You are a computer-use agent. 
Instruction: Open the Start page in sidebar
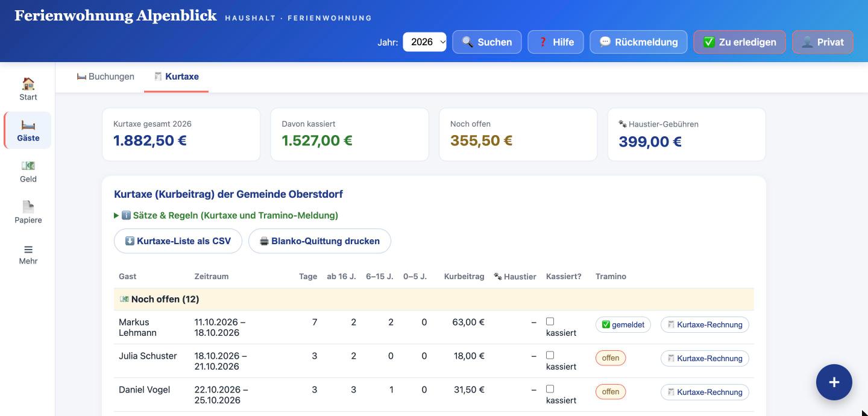tap(28, 89)
